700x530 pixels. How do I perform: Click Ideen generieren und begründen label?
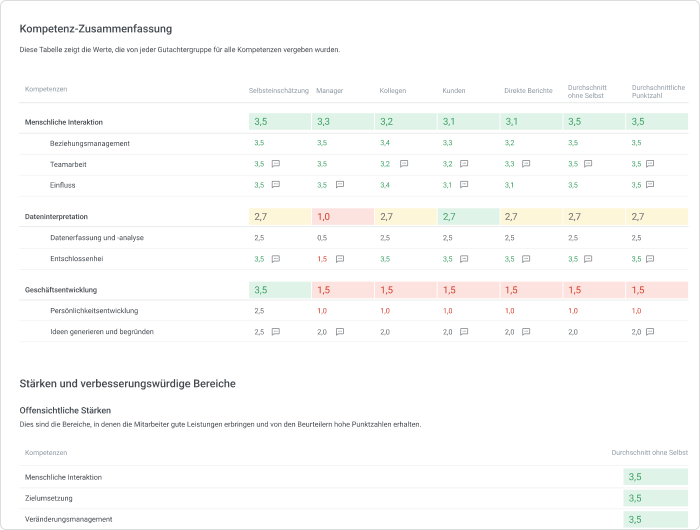pyautogui.click(x=102, y=332)
